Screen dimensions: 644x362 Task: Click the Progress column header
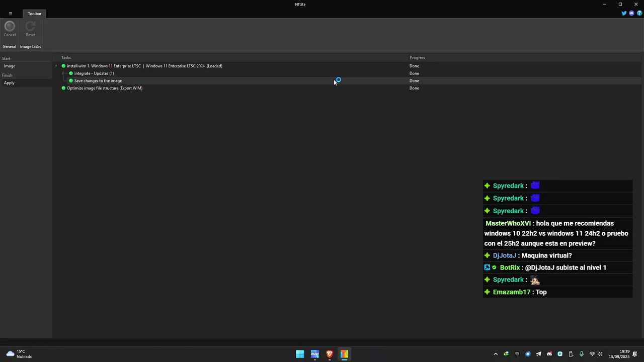[x=417, y=58]
